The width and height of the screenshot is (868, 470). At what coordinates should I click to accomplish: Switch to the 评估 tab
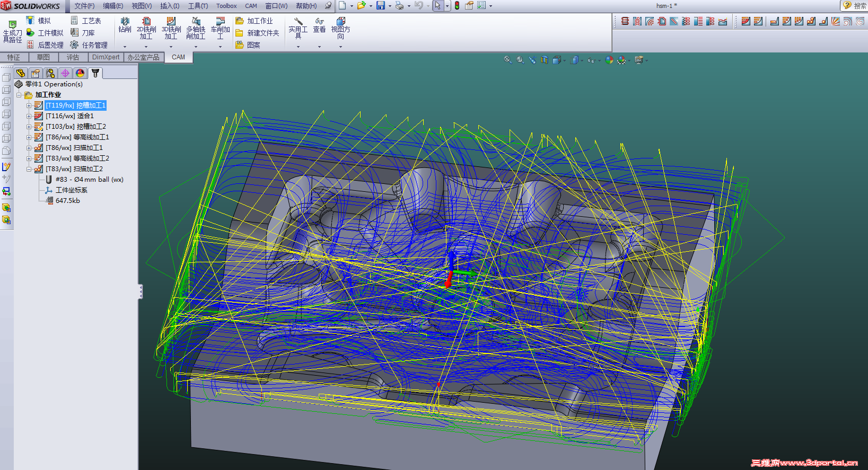(x=73, y=57)
